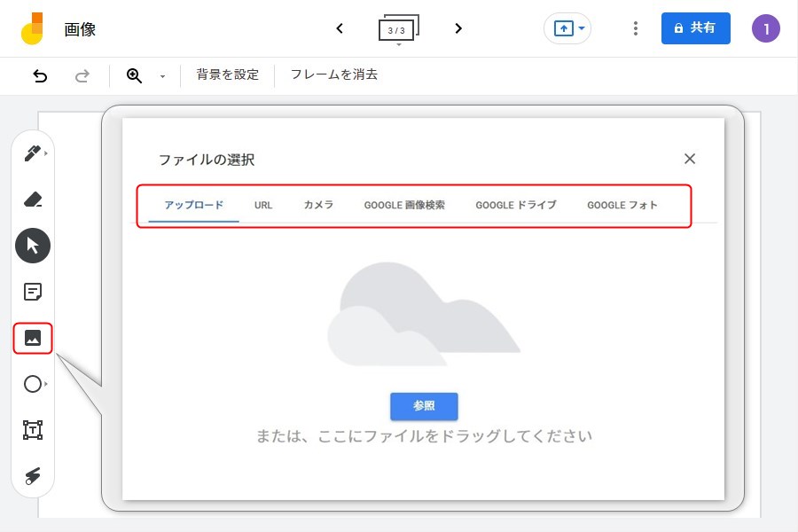Switch to the GOOGLE ドライブ tab
This screenshot has width=798, height=532.
tap(516, 205)
